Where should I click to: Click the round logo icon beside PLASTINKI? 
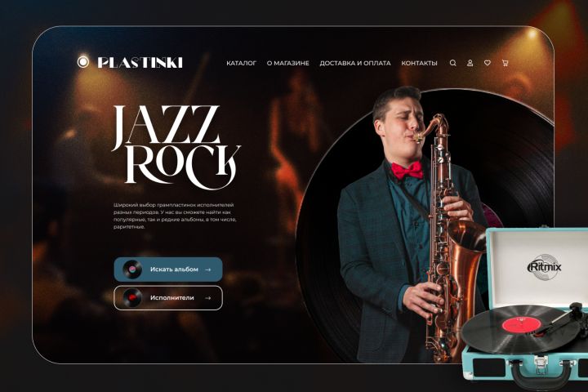point(83,62)
